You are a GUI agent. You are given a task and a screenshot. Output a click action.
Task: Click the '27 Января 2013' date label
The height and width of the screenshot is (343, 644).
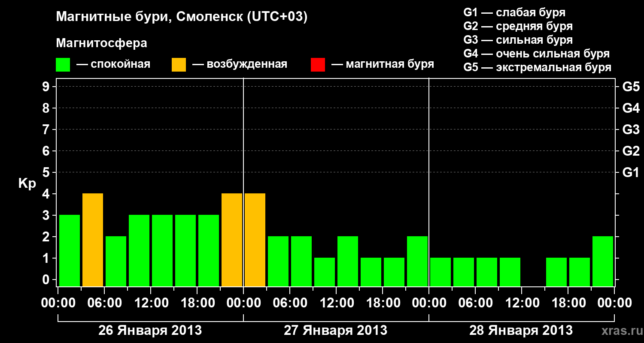(x=335, y=331)
